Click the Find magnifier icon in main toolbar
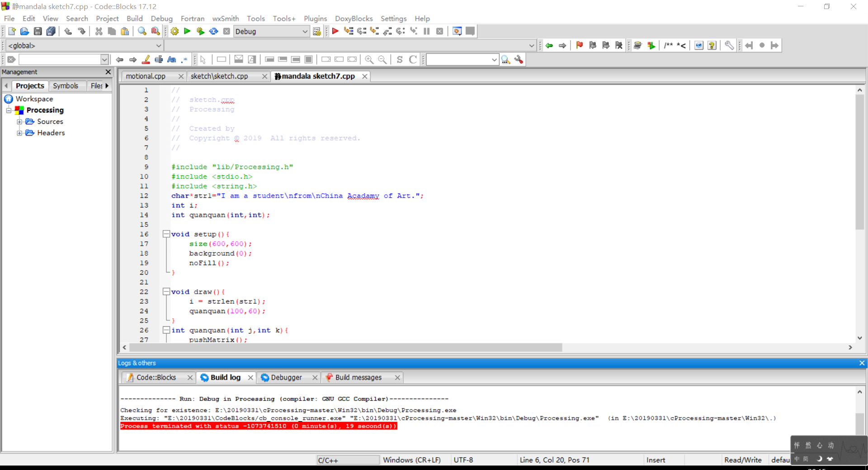Viewport: 868px width, 470px height. click(142, 31)
